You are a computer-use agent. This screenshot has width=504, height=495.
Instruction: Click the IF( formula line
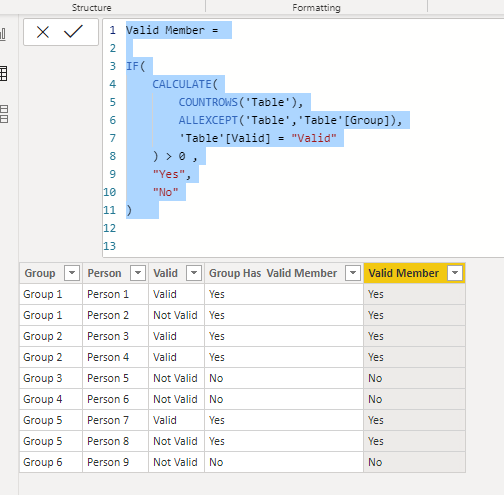tap(136, 66)
